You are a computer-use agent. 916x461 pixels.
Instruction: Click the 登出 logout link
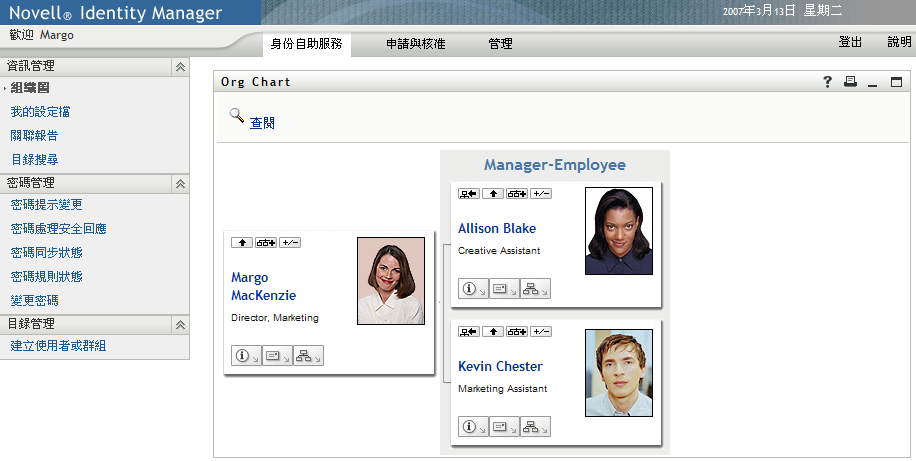pos(850,43)
